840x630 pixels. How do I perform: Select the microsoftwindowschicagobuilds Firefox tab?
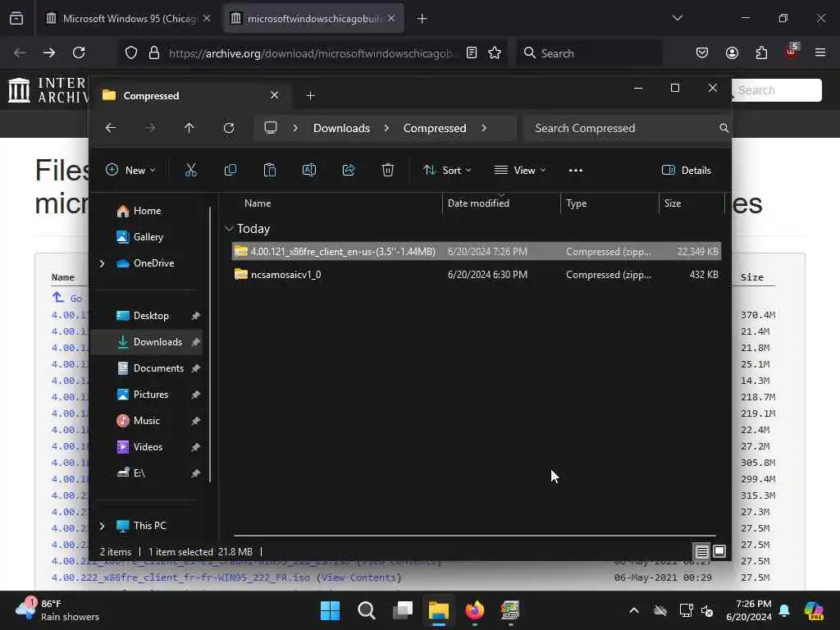point(314,19)
